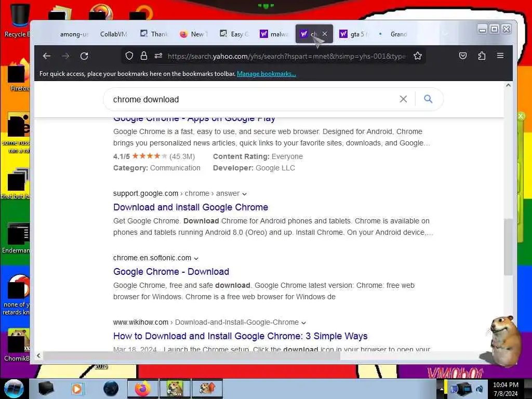Screen dimensions: 532x399
Task: Click the chrome download search field
Action: 251,99
